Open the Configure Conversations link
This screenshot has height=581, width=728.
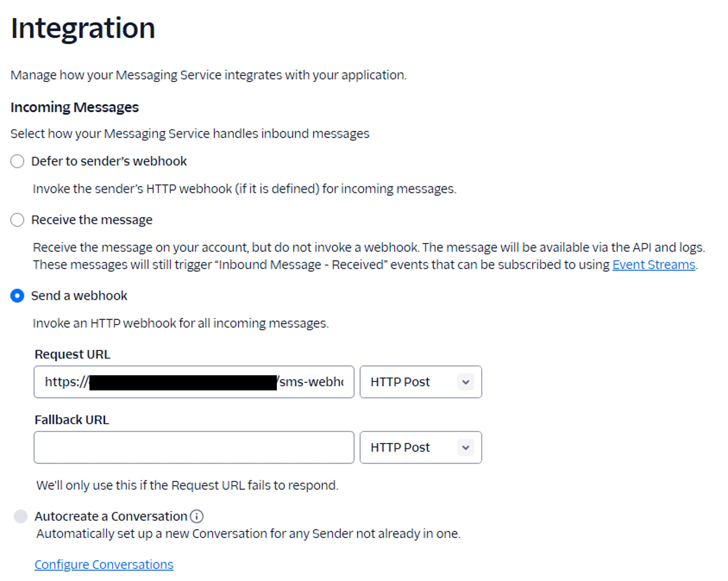[x=104, y=564]
